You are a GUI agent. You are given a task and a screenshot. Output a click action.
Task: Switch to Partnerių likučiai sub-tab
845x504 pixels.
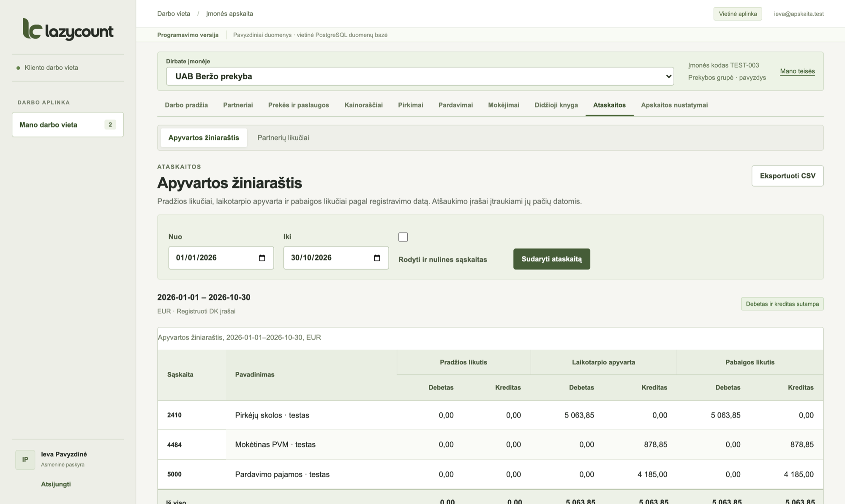[283, 138]
